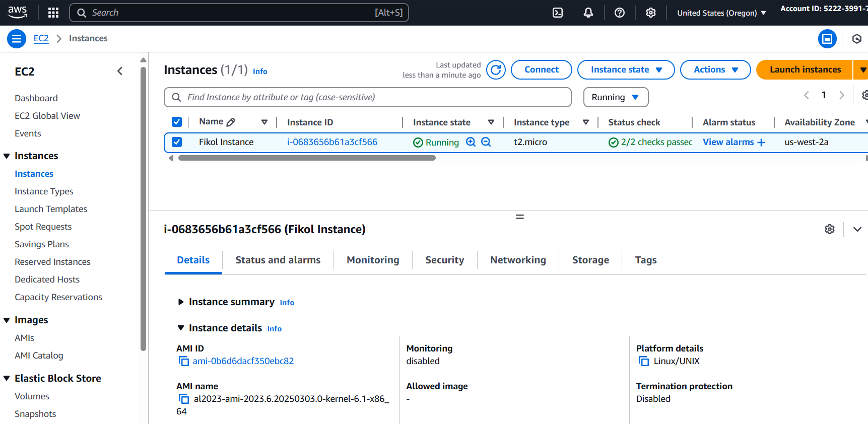Click the sidebar vertical scrollbar
Viewport: 868px width, 424px height.
144,208
